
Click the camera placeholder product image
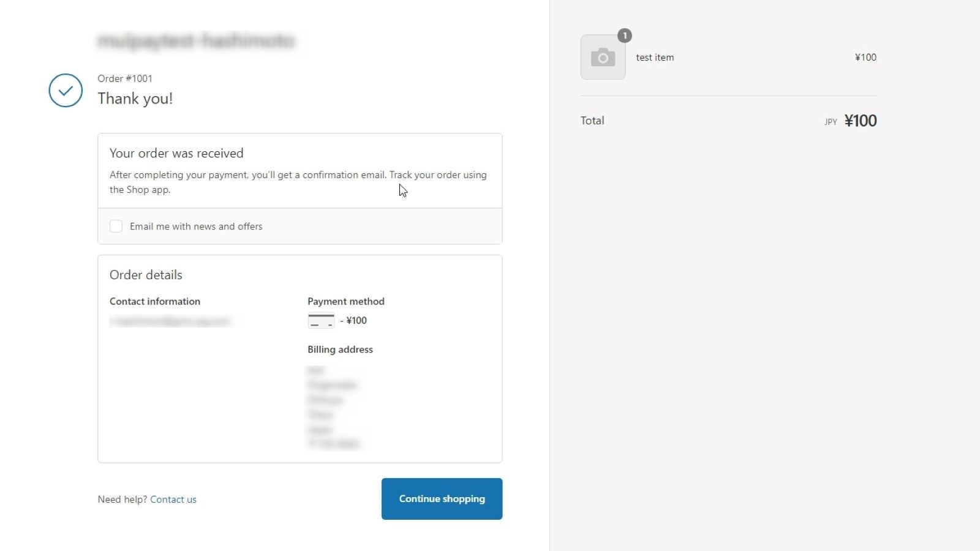click(x=603, y=58)
